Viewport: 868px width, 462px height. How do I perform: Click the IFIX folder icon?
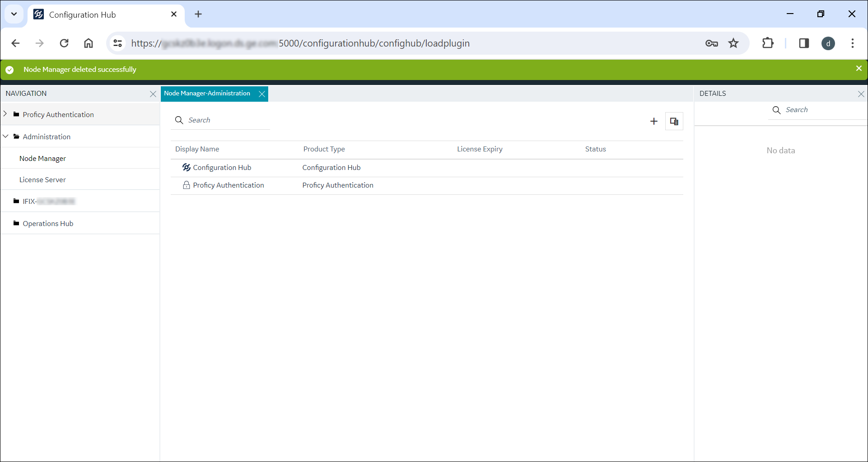(16, 201)
